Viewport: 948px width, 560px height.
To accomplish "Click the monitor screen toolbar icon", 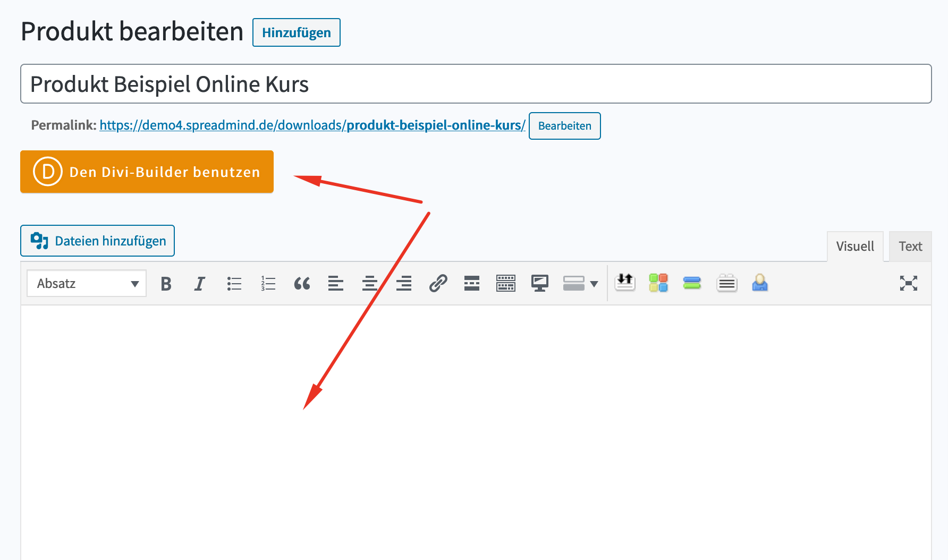I will click(540, 284).
